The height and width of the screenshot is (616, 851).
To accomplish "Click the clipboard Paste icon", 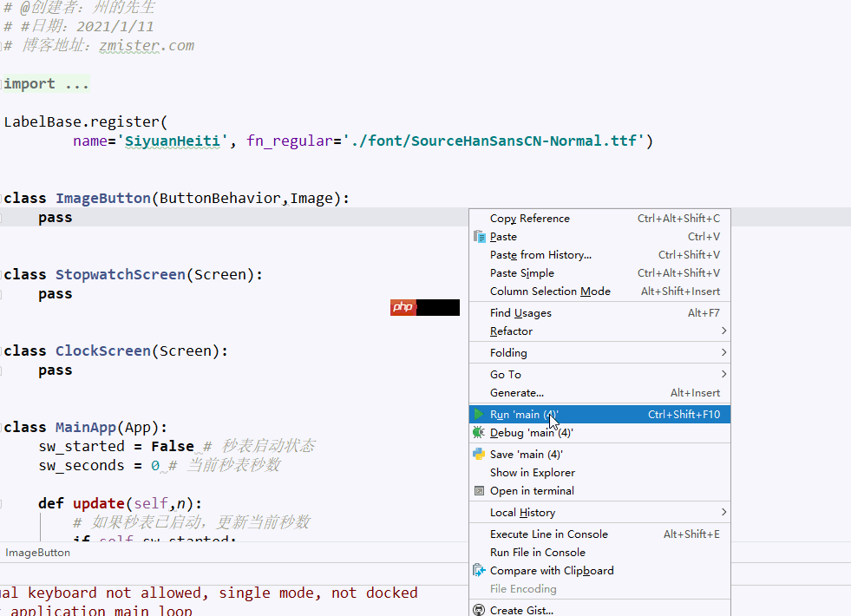I will [479, 237].
